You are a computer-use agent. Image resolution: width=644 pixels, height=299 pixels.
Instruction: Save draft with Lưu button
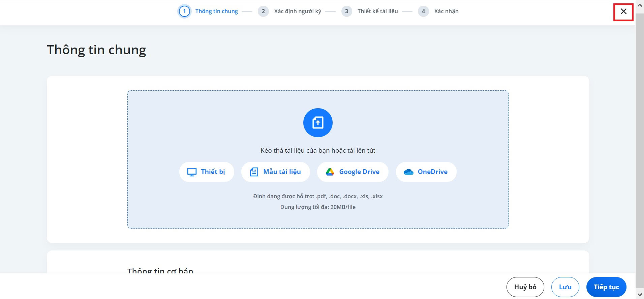click(565, 287)
